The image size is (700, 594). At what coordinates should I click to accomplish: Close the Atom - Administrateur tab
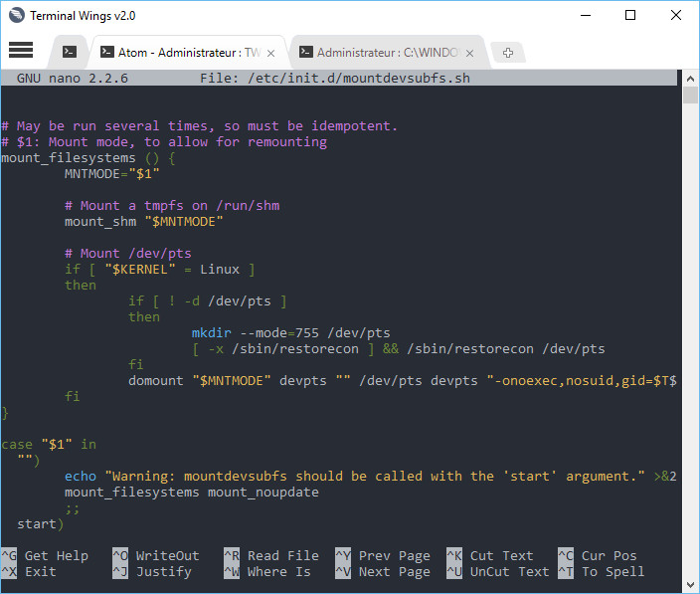(x=271, y=53)
